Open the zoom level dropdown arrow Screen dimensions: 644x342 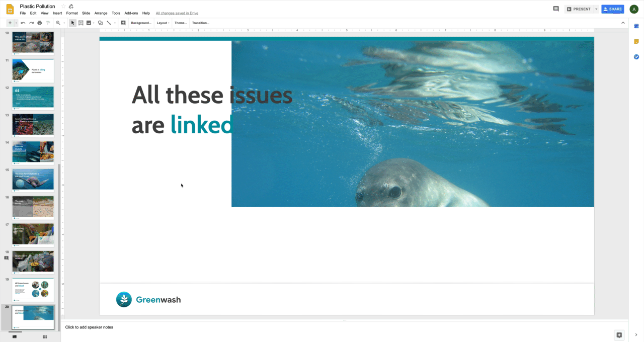[x=64, y=23]
